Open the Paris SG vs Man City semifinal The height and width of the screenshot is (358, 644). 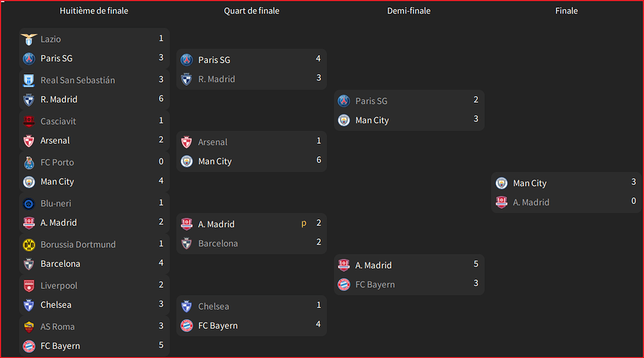[409, 110]
